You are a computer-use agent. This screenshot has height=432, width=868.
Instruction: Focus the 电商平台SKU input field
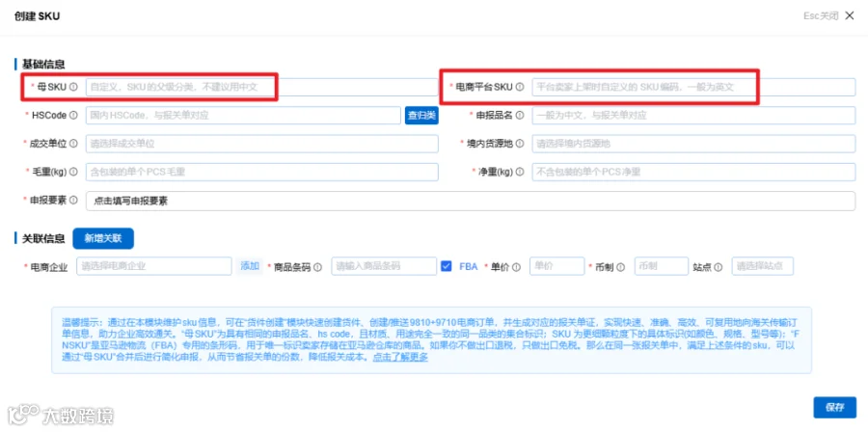tap(693, 87)
